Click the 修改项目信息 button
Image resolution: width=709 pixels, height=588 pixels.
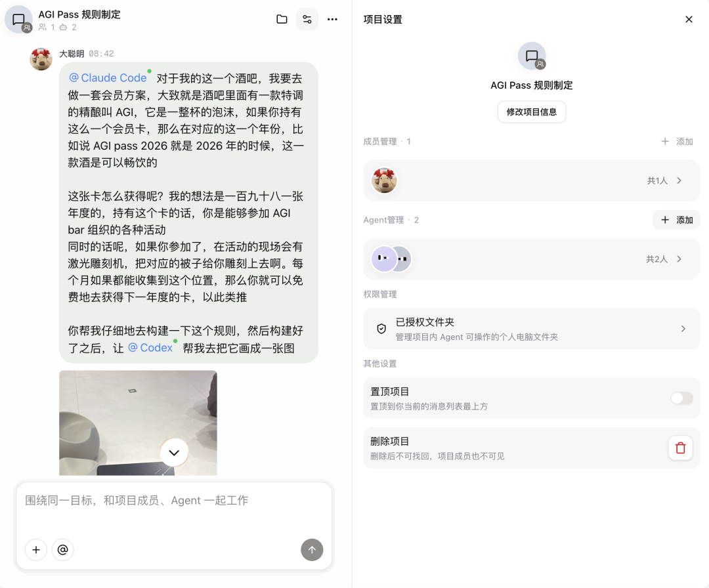(x=532, y=112)
